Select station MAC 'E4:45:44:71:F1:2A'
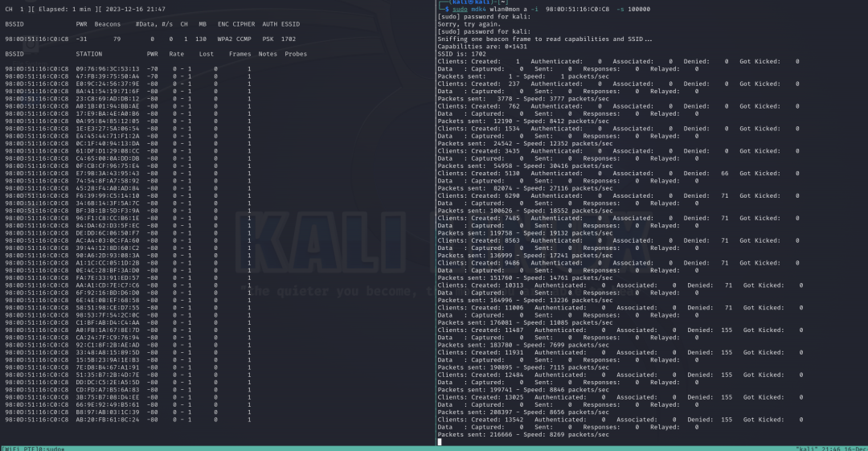The image size is (868, 451). pos(108,137)
